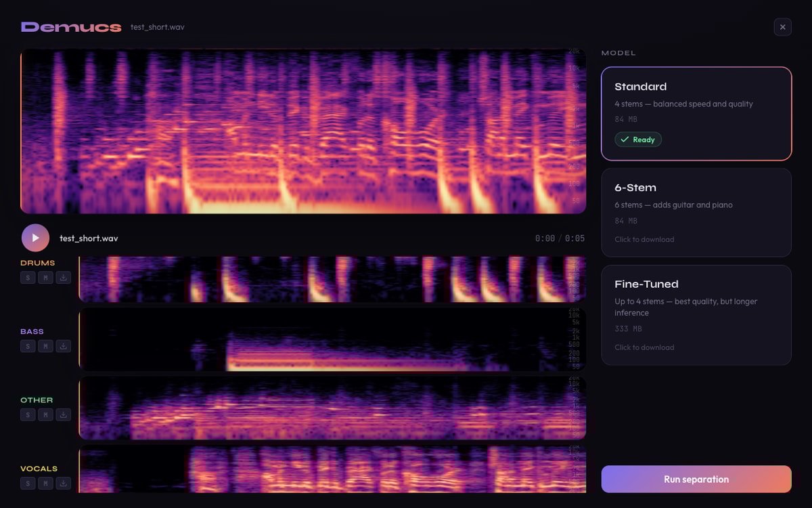Solo the bass track
The height and width of the screenshot is (508, 812).
click(28, 346)
